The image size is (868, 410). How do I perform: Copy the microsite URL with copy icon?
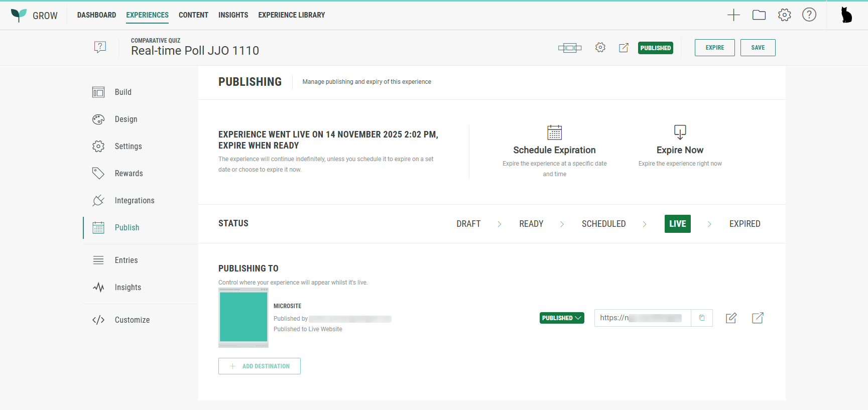pos(702,318)
